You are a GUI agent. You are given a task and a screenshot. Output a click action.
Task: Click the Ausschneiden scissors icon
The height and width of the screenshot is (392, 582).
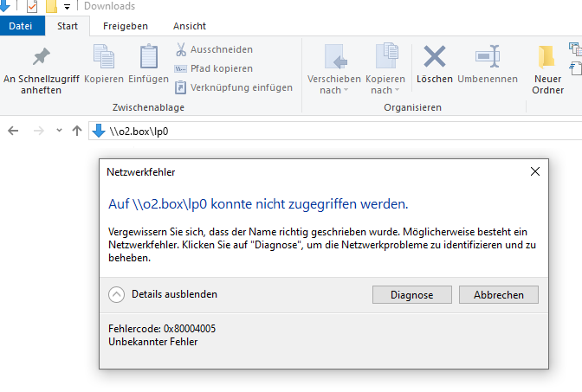point(181,49)
